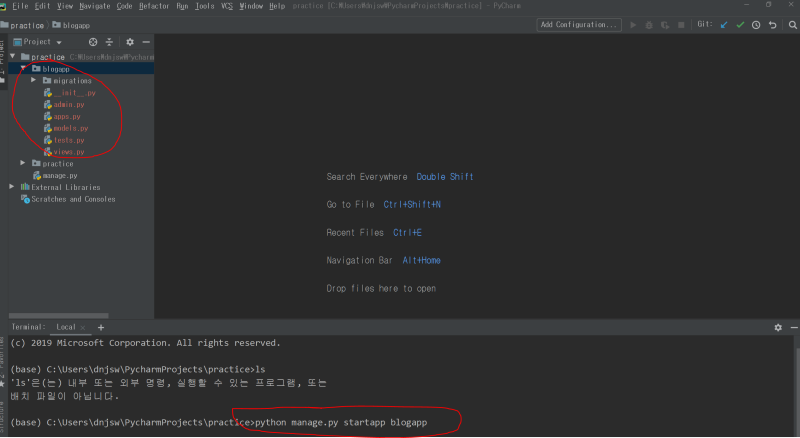Expand External Libraries node
The image size is (800, 438).
click(12, 187)
